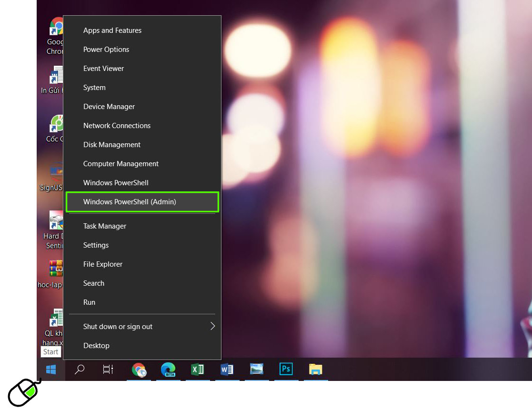Click the Windows Start button

coord(51,370)
